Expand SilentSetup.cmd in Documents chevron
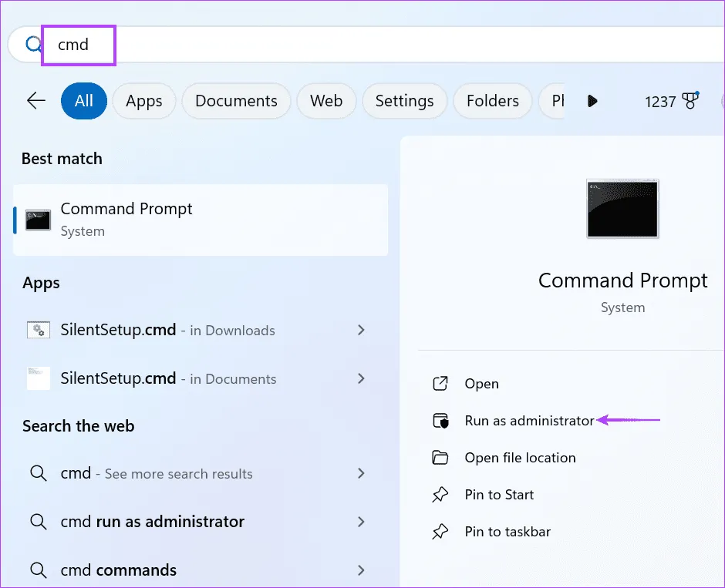 tap(361, 378)
